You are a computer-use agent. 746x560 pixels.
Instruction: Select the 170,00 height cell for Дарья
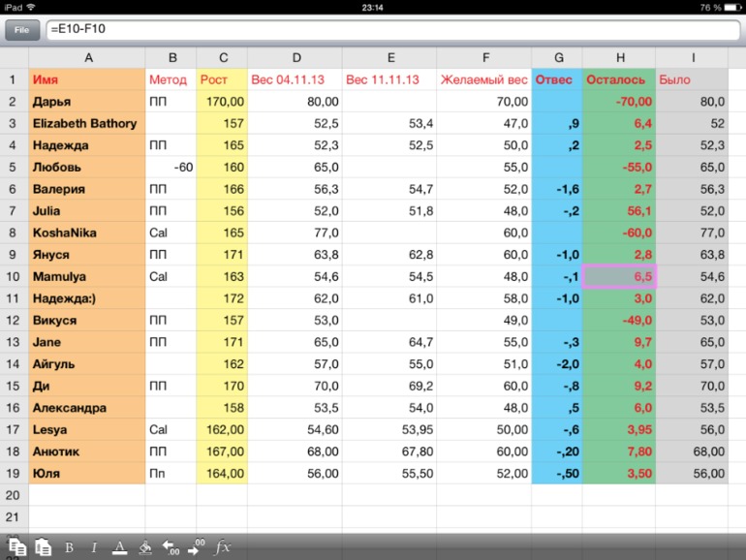[222, 102]
